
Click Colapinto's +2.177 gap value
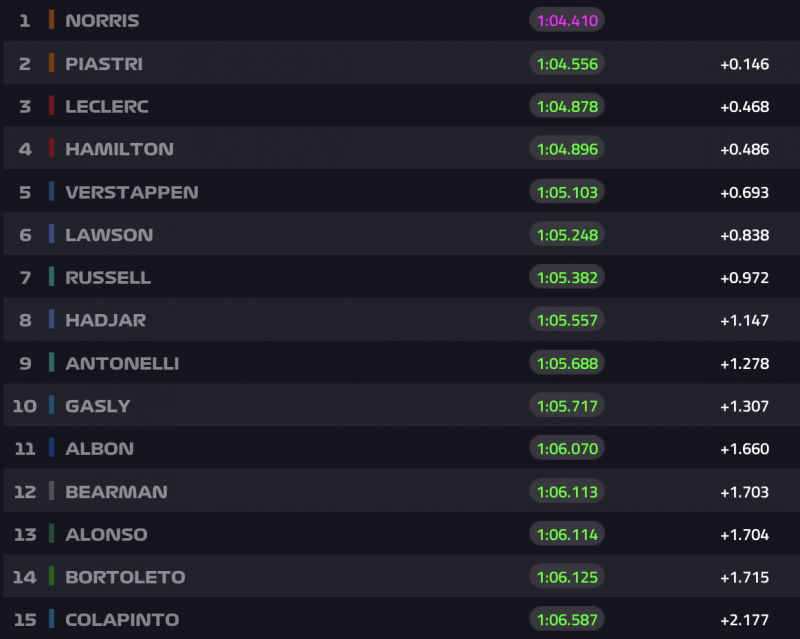click(744, 620)
